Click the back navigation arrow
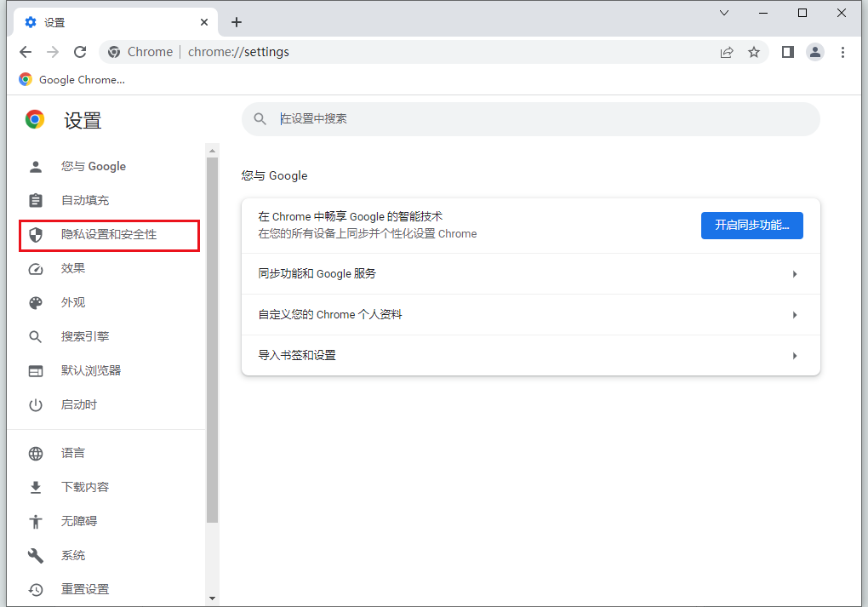 point(26,52)
